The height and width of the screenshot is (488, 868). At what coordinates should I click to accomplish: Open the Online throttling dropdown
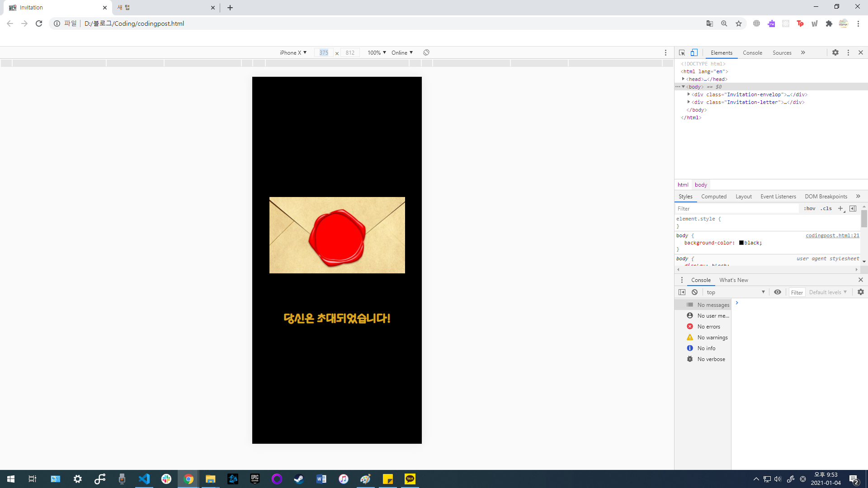(x=402, y=52)
